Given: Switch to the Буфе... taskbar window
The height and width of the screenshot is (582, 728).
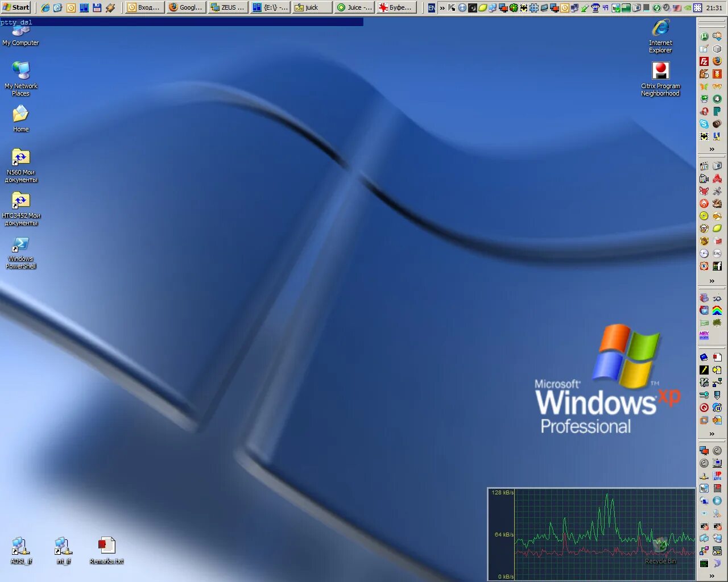Looking at the screenshot, I should point(396,7).
